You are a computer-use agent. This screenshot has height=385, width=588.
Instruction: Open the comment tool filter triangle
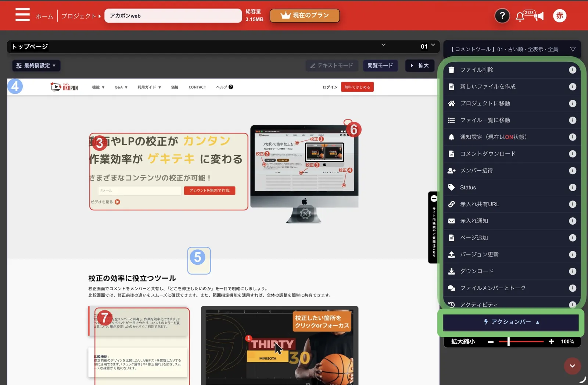[573, 49]
